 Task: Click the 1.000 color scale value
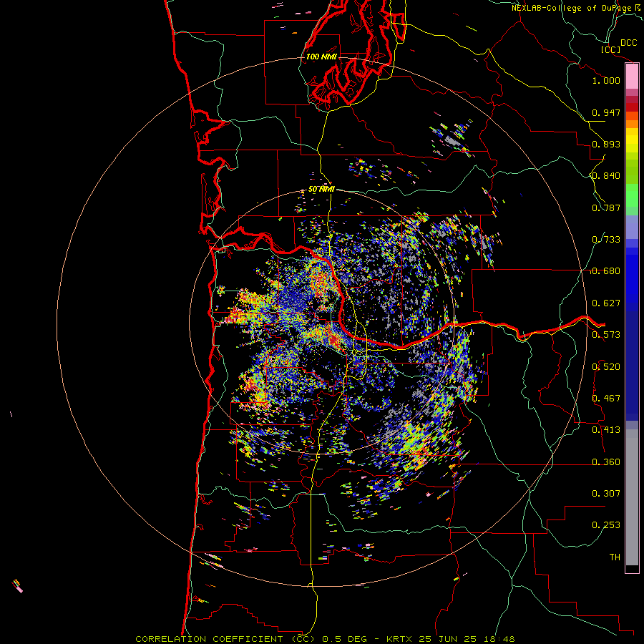click(x=606, y=80)
